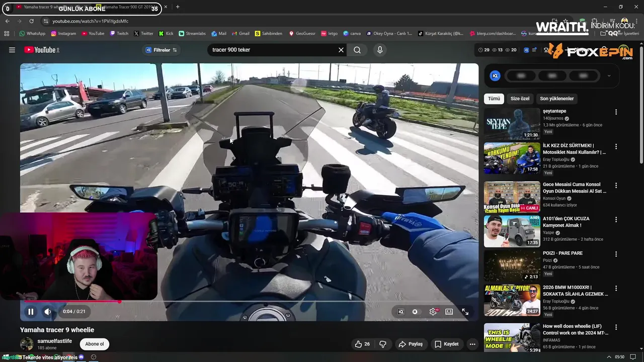Image resolution: width=644 pixels, height=362 pixels.
Task: Open the A101'den ÇOK UCUZA Kamyonet video
Action: coord(512,231)
